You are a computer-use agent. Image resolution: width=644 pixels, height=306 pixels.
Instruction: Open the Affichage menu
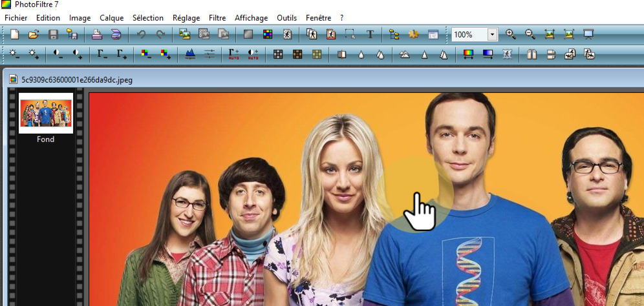252,18
